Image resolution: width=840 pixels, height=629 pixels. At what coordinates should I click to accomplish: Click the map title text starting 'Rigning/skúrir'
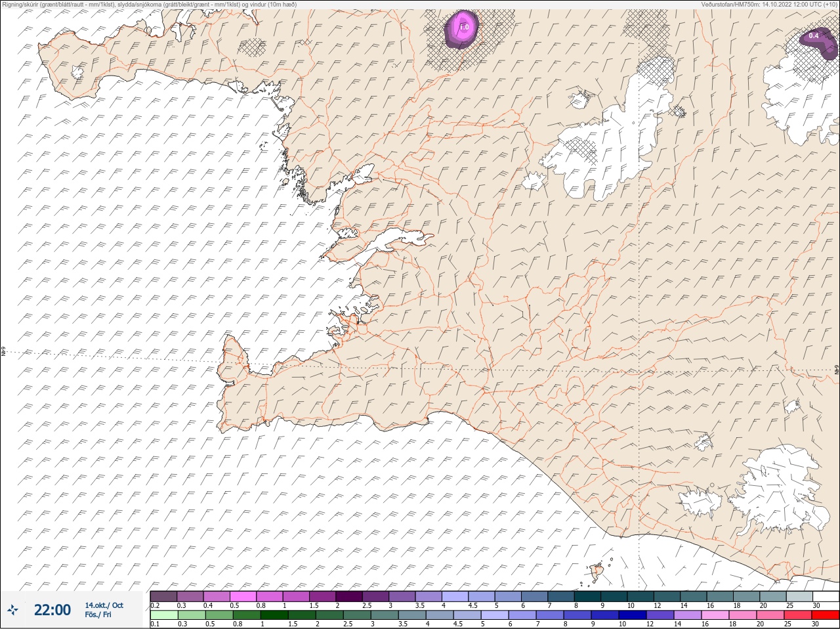(150, 4)
